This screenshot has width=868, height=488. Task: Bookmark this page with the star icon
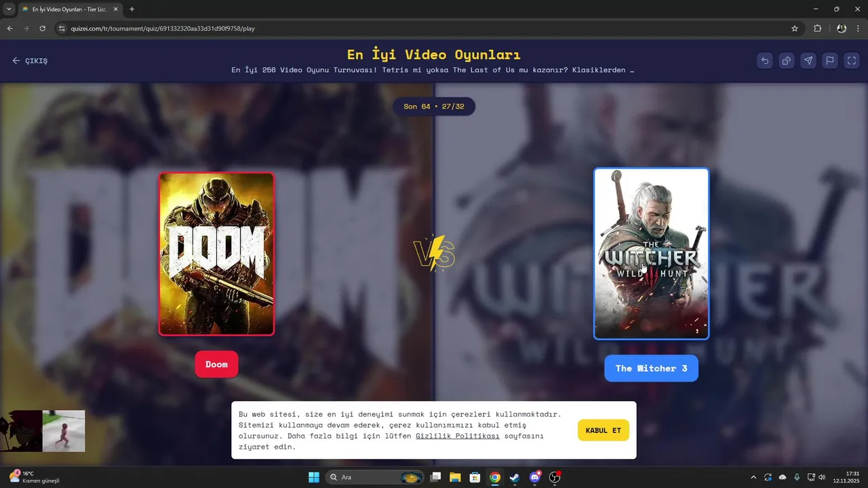pyautogui.click(x=795, y=28)
